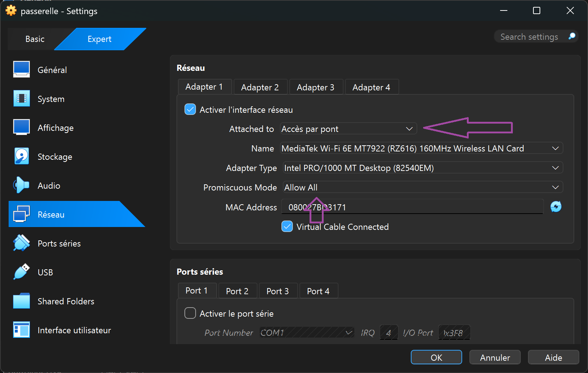Screen dimensions: 588x373
Task: Enable Activer le port série
Action: click(x=190, y=313)
